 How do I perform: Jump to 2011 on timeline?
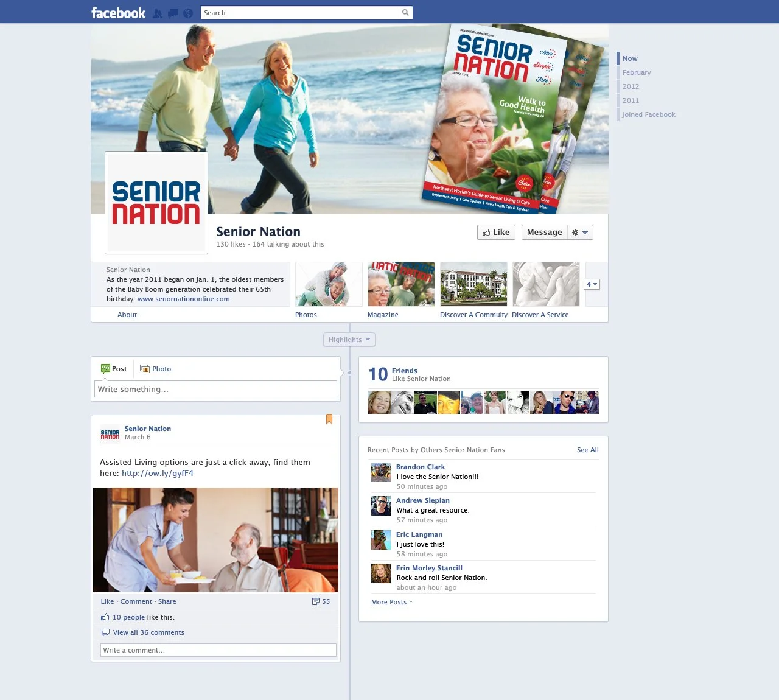(631, 100)
